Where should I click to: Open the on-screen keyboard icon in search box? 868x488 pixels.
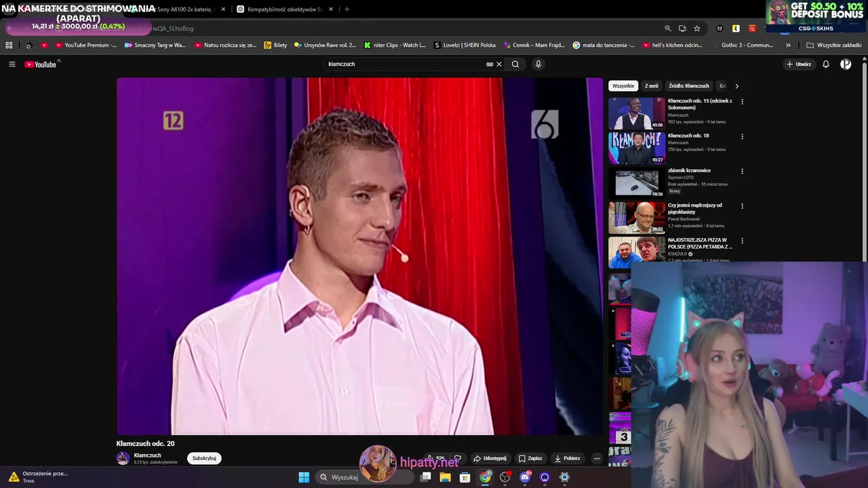pos(490,64)
